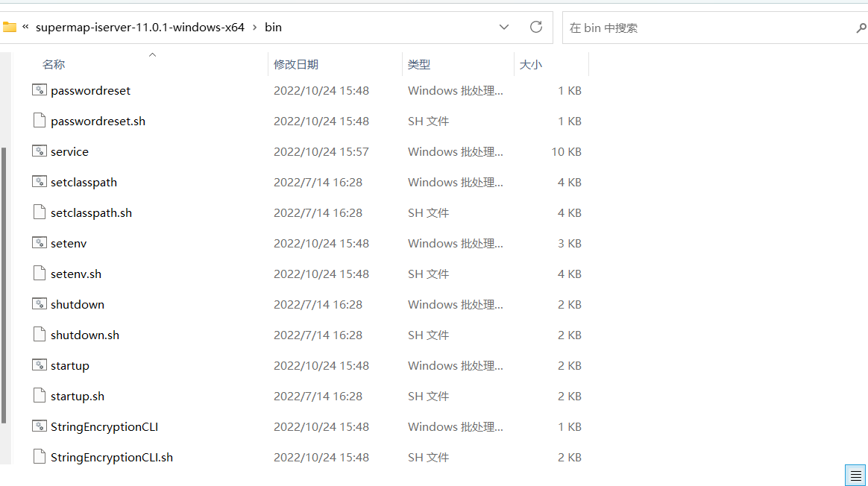
Task: Click the passwordreset.sh file icon
Action: point(40,120)
